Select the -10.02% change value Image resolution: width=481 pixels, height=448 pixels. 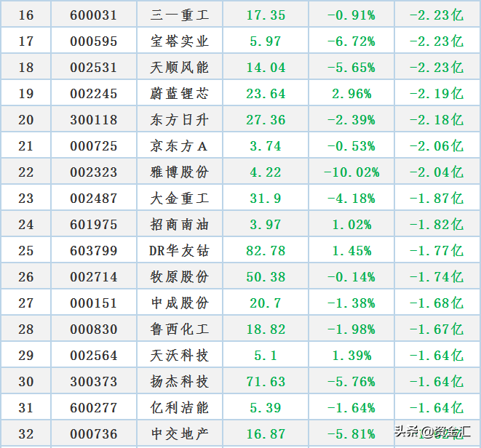click(351, 172)
